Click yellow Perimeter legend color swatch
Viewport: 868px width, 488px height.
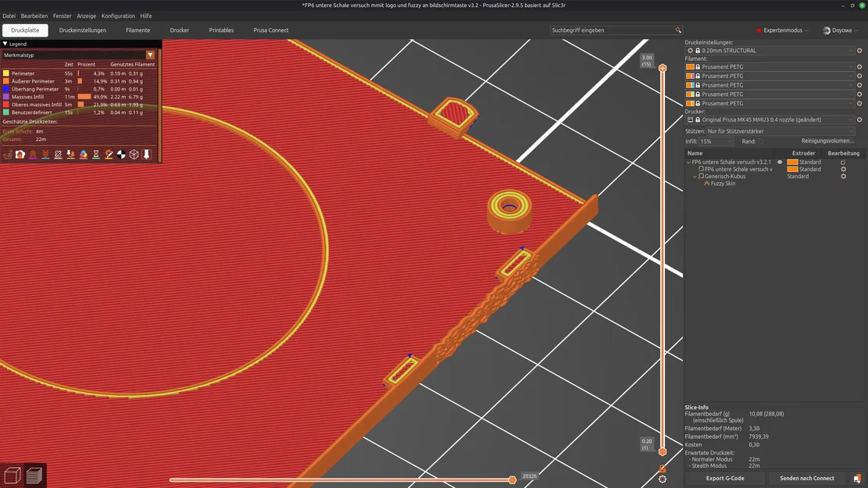[6, 73]
